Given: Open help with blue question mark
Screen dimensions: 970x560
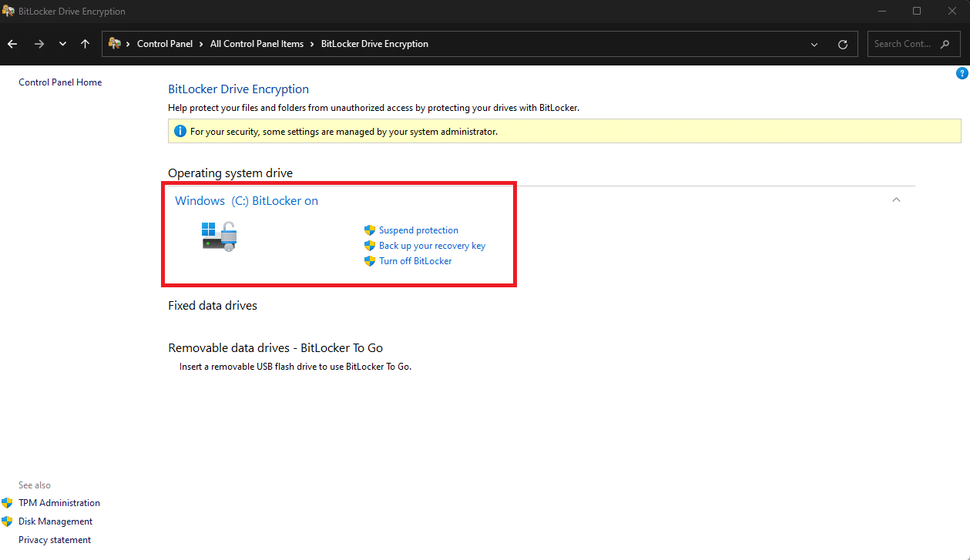Looking at the screenshot, I should 962,73.
